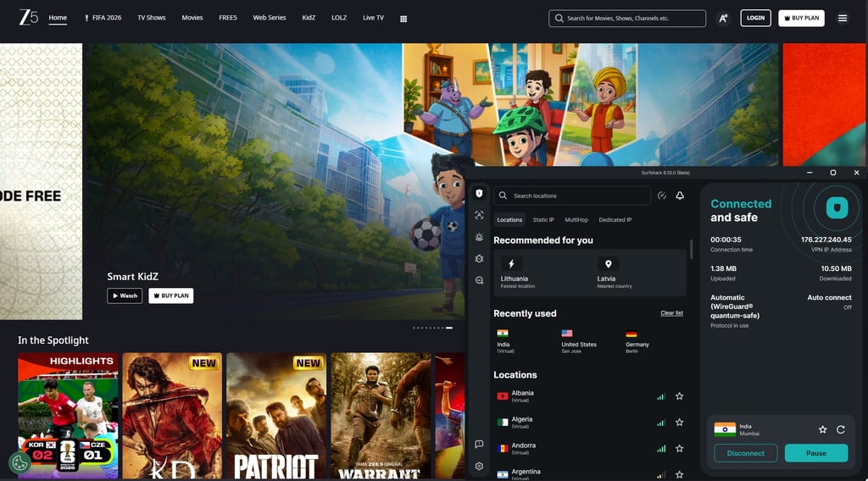Open TV Shows section
This screenshot has width=868, height=481.
(152, 18)
